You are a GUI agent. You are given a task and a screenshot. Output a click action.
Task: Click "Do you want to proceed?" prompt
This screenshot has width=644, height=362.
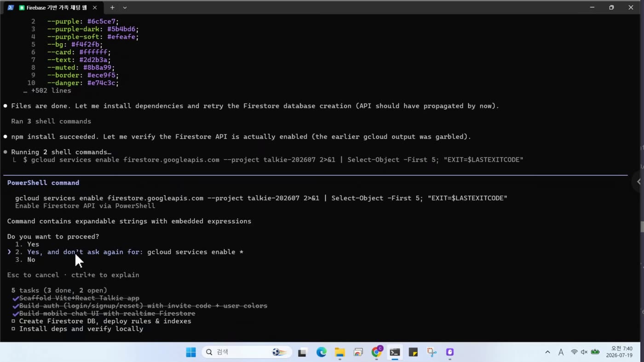(x=53, y=237)
